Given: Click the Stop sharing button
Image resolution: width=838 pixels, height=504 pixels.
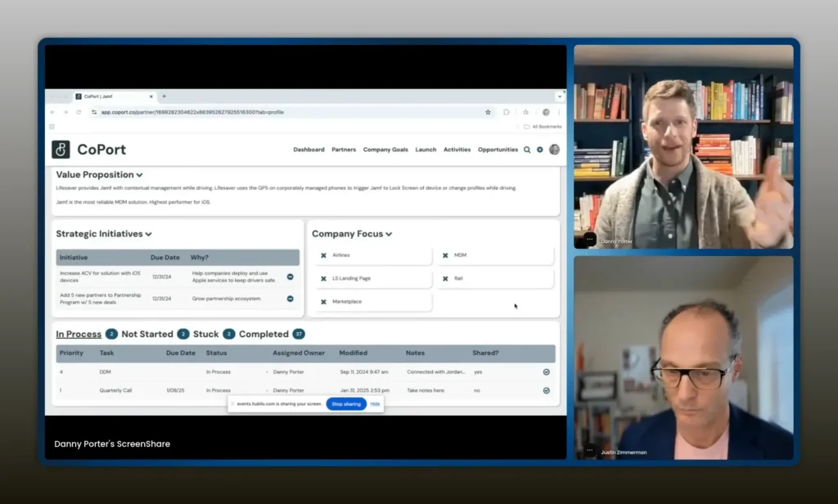Looking at the screenshot, I should [346, 403].
